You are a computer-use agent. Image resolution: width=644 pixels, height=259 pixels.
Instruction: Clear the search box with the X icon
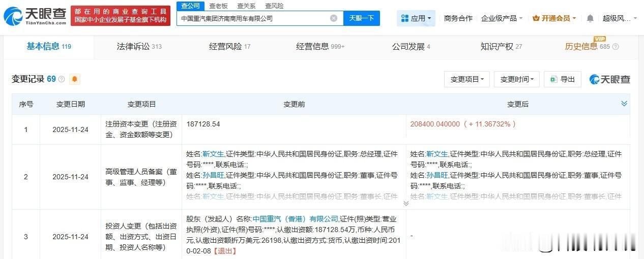334,18
